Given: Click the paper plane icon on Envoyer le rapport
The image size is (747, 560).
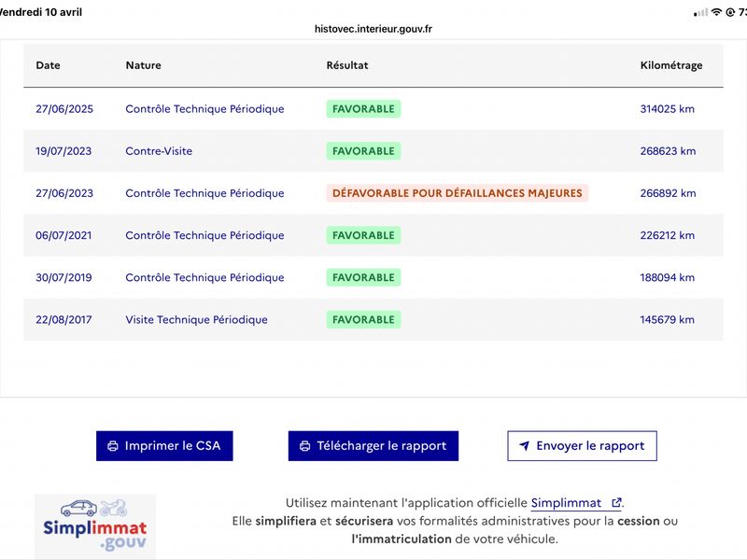Looking at the screenshot, I should tap(524, 446).
